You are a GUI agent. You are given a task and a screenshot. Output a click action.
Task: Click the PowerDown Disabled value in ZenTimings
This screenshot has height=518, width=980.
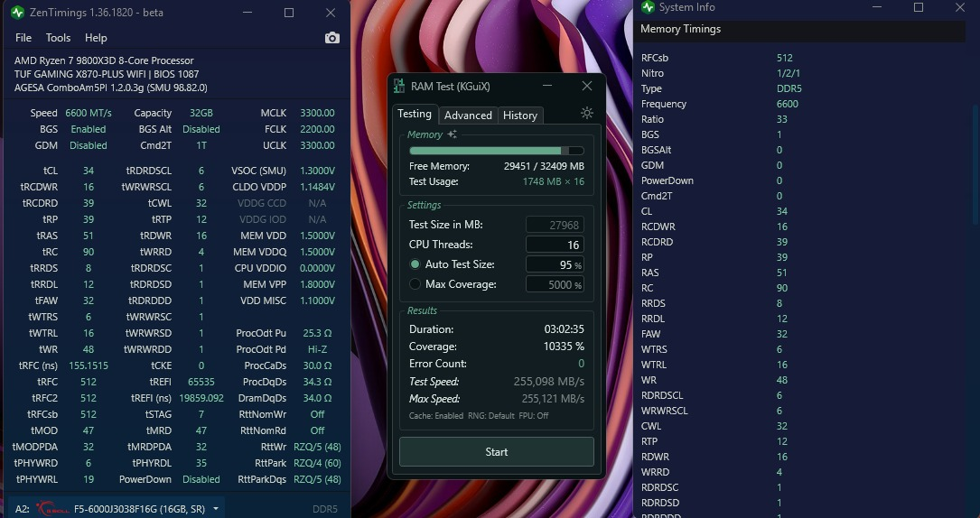pyautogui.click(x=201, y=478)
